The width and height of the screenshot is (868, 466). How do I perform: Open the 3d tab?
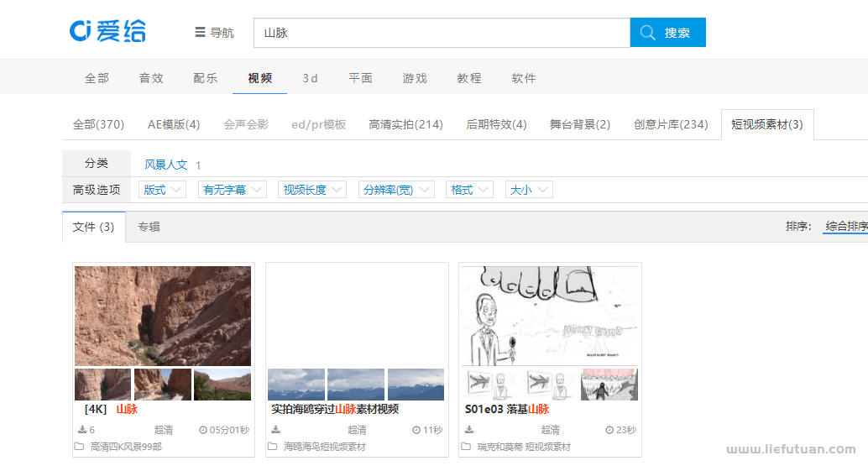[310, 78]
